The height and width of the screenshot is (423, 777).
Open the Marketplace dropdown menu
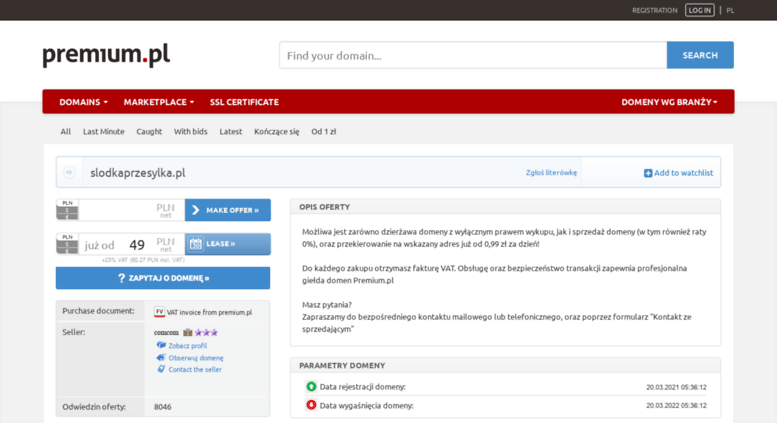(159, 102)
